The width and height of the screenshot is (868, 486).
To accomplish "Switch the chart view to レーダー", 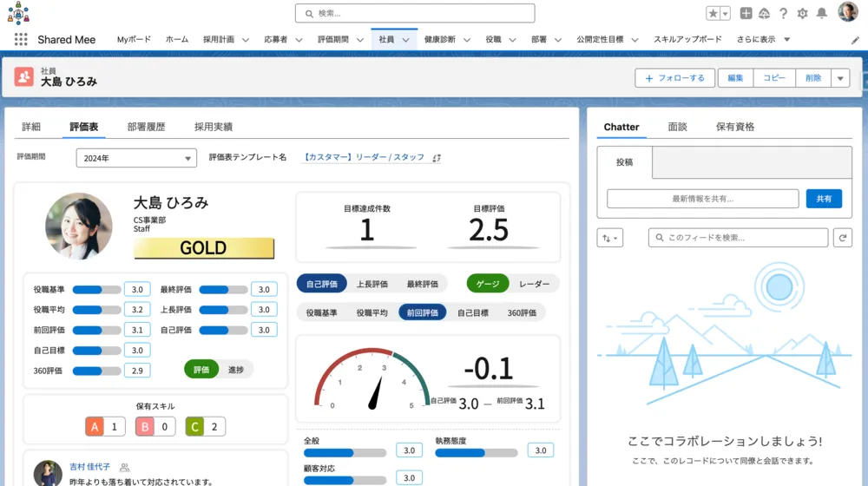I will coord(534,284).
